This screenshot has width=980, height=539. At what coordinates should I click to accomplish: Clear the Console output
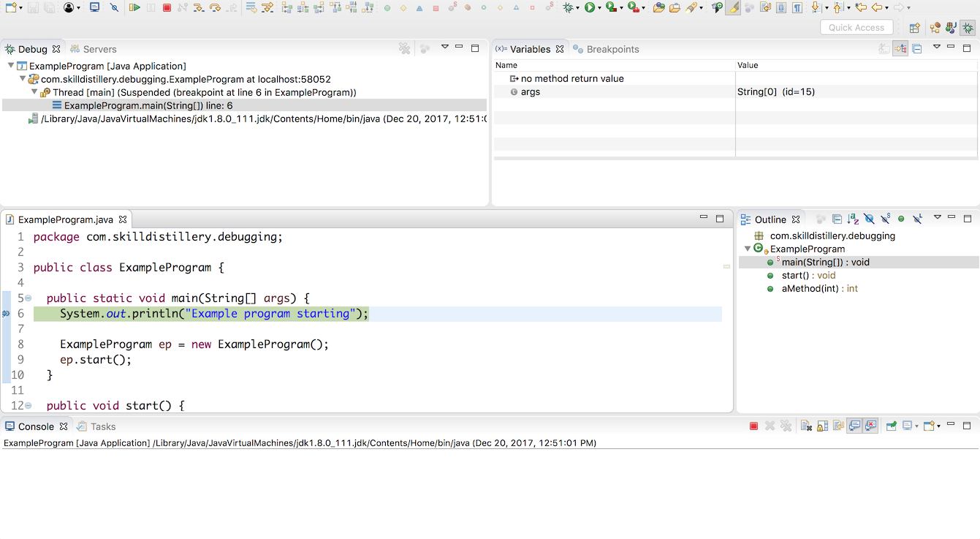(806, 426)
